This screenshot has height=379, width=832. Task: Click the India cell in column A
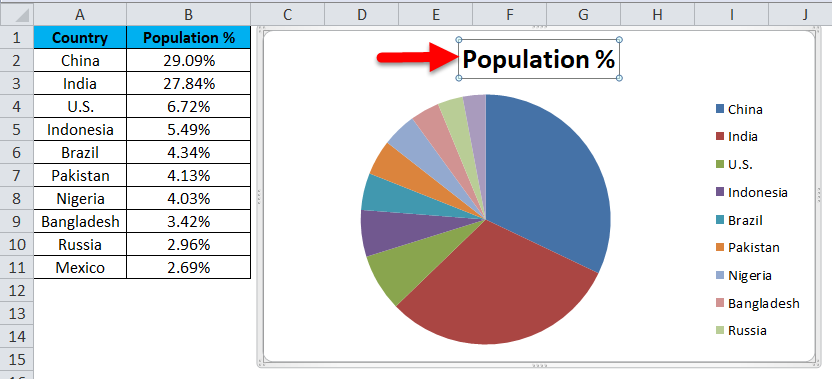click(80, 83)
